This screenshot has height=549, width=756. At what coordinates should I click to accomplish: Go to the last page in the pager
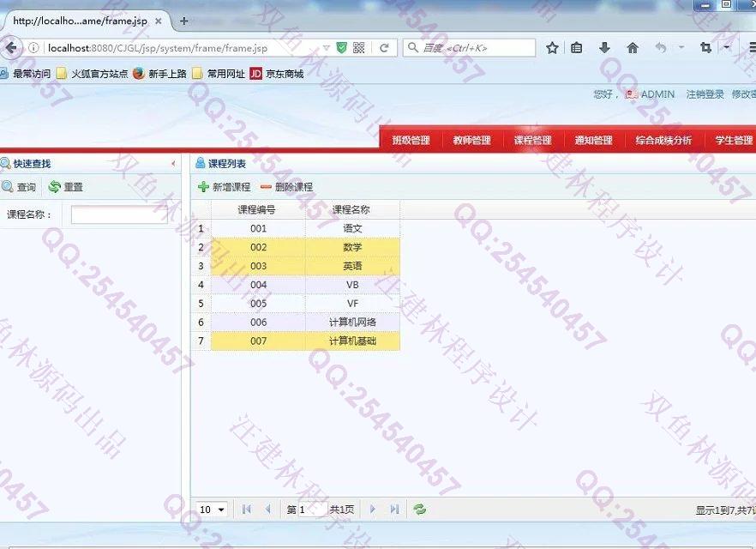point(394,509)
